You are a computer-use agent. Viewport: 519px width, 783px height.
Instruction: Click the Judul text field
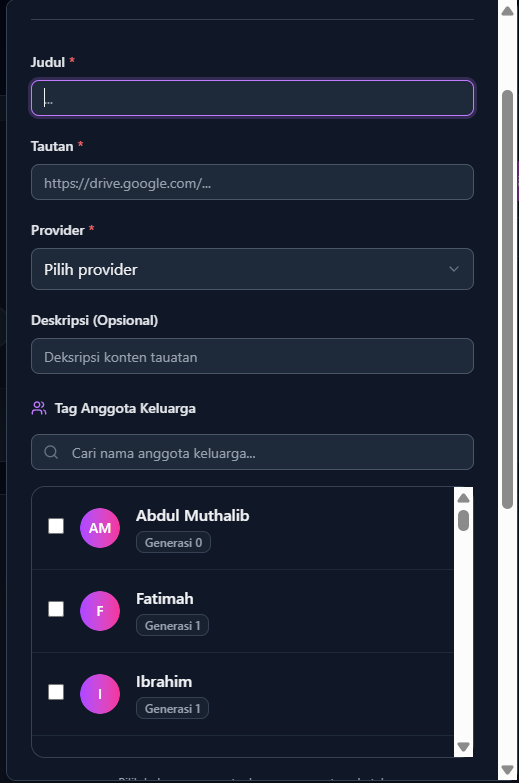(x=252, y=98)
